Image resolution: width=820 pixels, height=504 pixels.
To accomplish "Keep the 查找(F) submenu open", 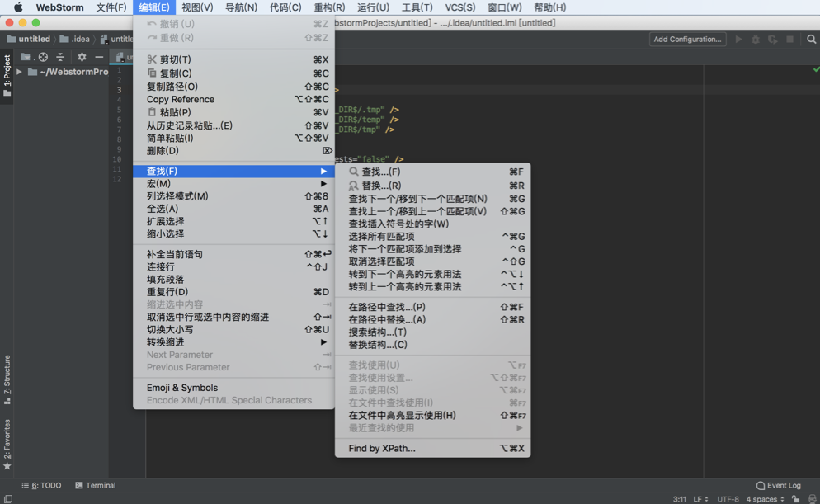I will pos(233,171).
